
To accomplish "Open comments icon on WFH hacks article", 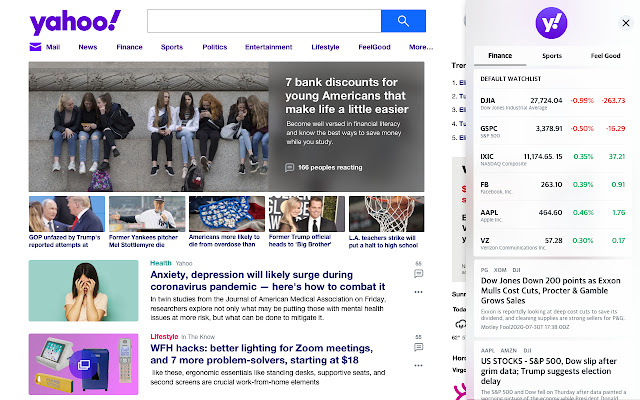I will tap(419, 345).
